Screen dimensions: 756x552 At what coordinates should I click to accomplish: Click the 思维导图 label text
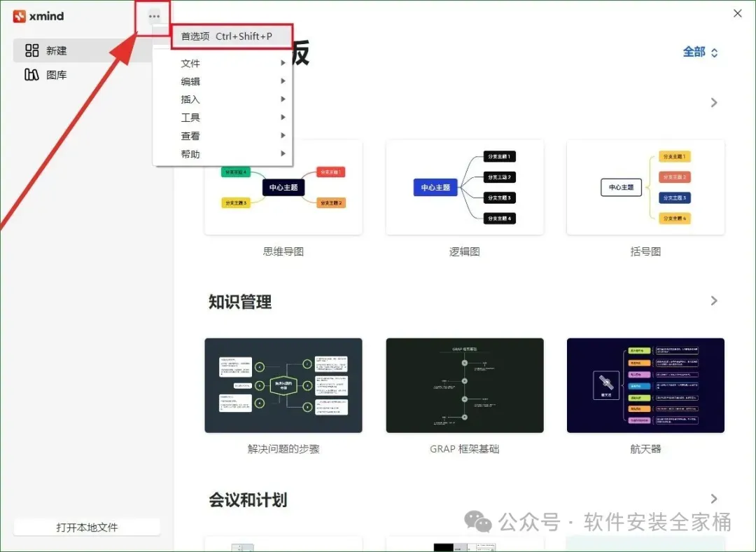pyautogui.click(x=283, y=251)
